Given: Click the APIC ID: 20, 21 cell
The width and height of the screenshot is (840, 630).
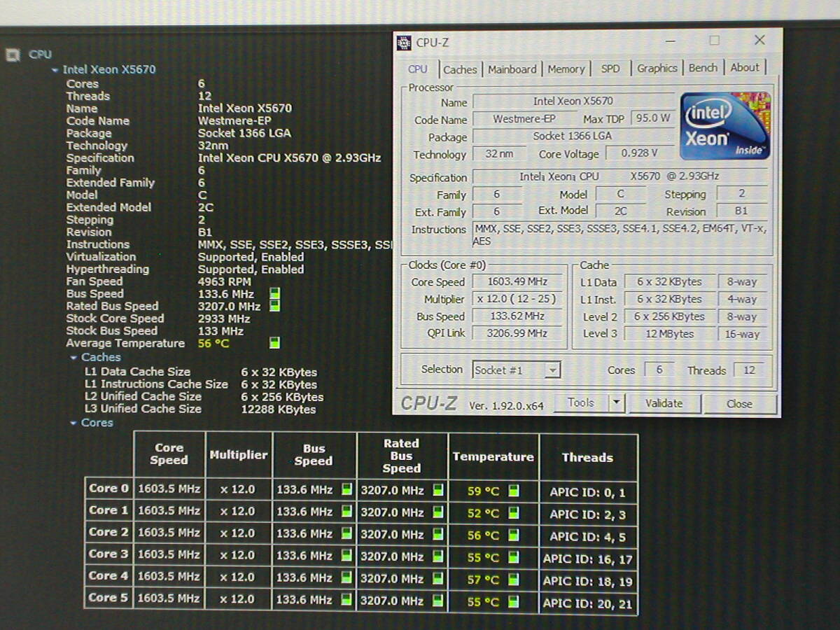Looking at the screenshot, I should (587, 603).
